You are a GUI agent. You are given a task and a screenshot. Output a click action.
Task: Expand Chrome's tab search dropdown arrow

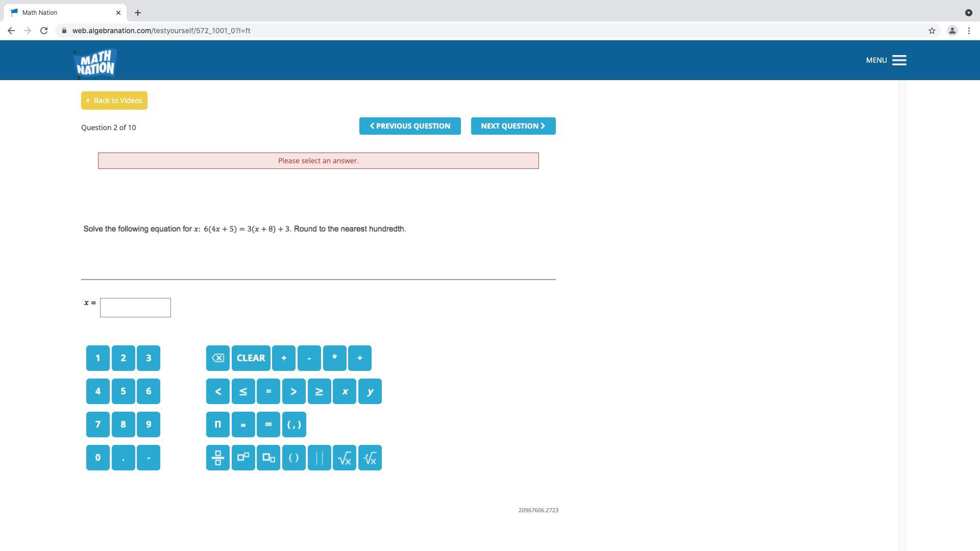click(x=968, y=13)
